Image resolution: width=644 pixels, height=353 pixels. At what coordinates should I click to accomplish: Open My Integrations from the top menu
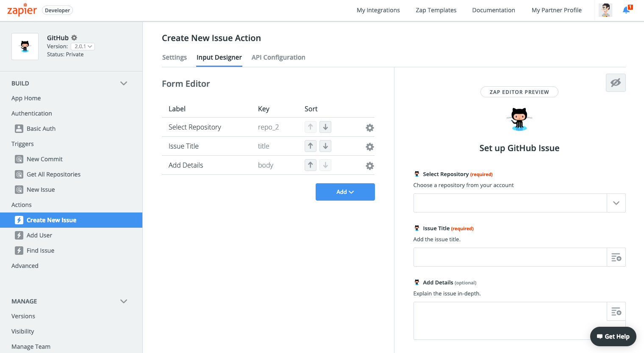pos(378,10)
